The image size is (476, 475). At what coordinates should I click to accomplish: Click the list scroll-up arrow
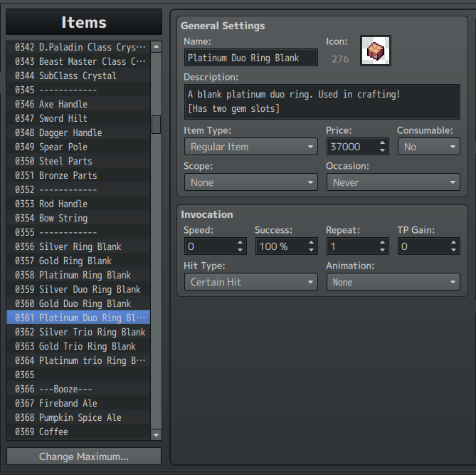point(156,46)
